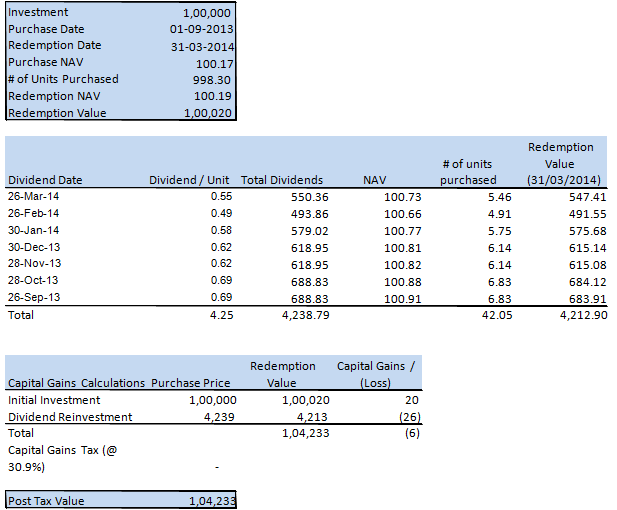
Task: Click the NAV value 100.82
Action: click(x=403, y=265)
